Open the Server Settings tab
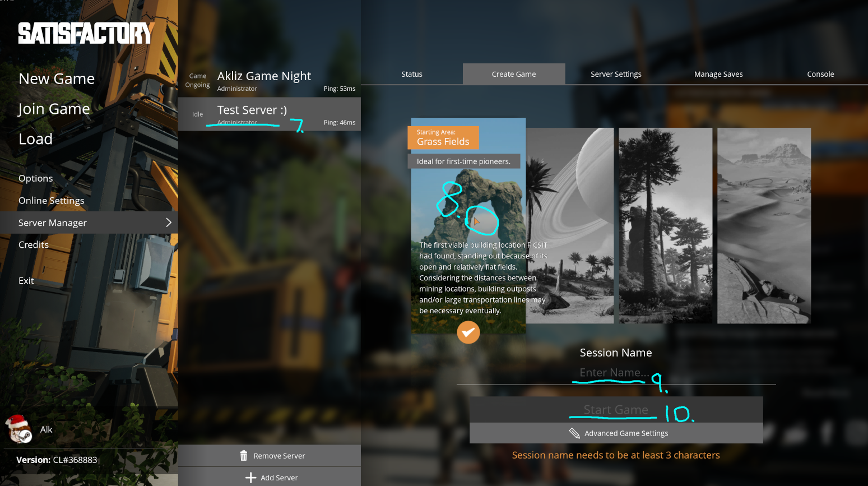868x486 pixels. (x=616, y=74)
